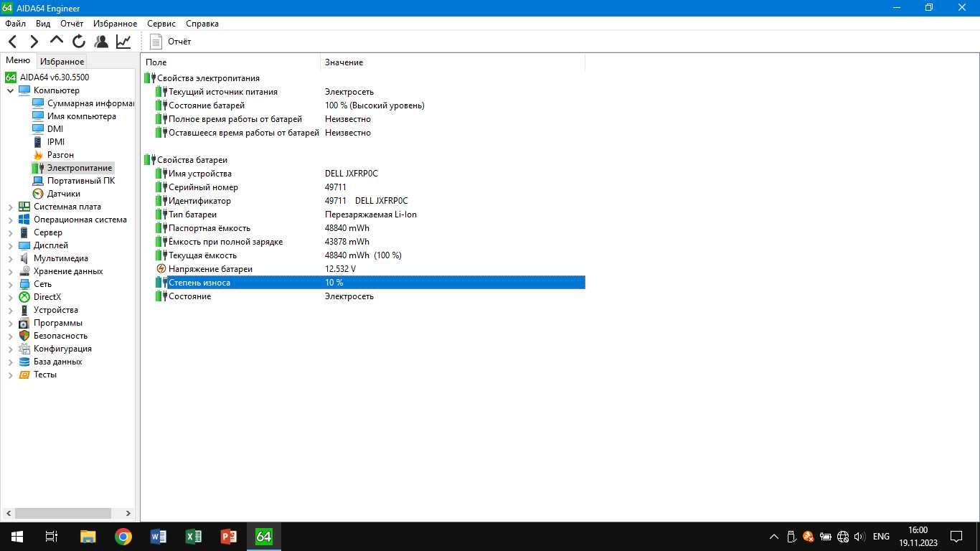Expand the Операционная система node
980x551 pixels.
(x=10, y=220)
